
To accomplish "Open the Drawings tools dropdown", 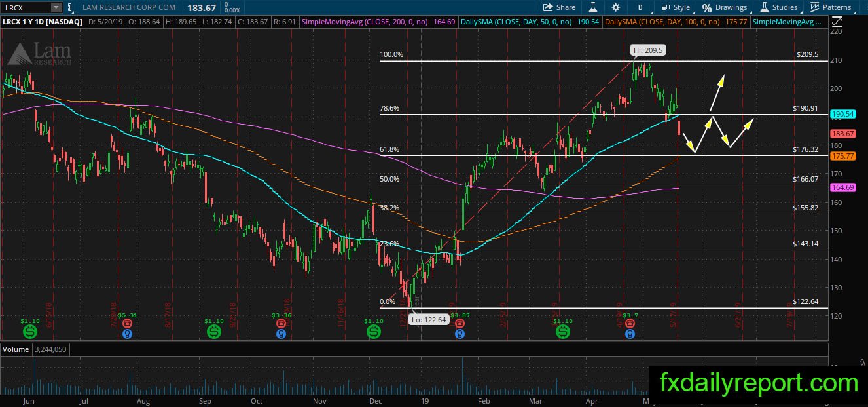I will pos(725,7).
